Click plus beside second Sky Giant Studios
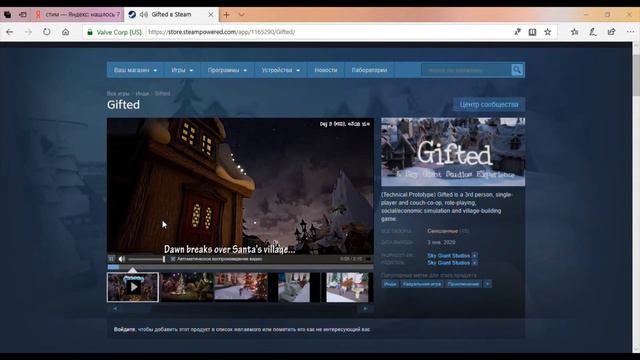Screen dimensions: 640x360 (474, 263)
